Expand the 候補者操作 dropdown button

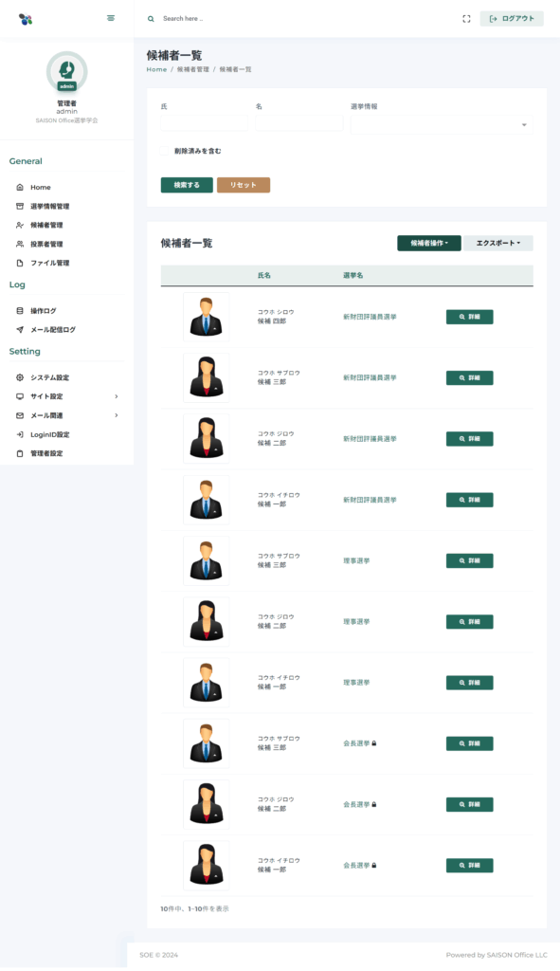point(429,244)
